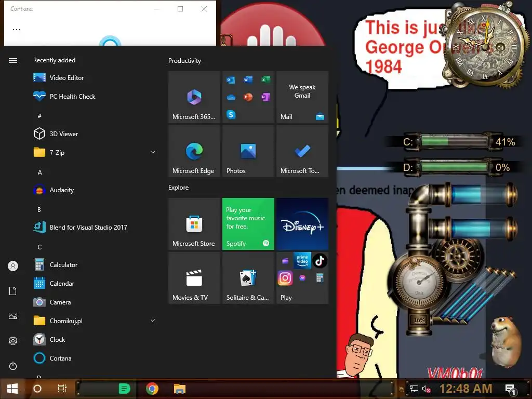Launch Microsoft Edge tile
The height and width of the screenshot is (399, 532).
click(194, 151)
